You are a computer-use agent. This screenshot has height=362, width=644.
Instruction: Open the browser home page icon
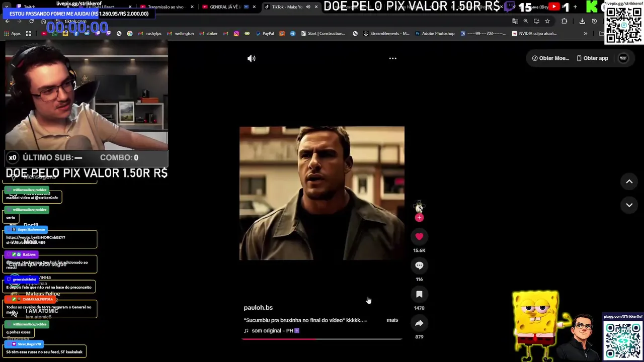tap(44, 21)
